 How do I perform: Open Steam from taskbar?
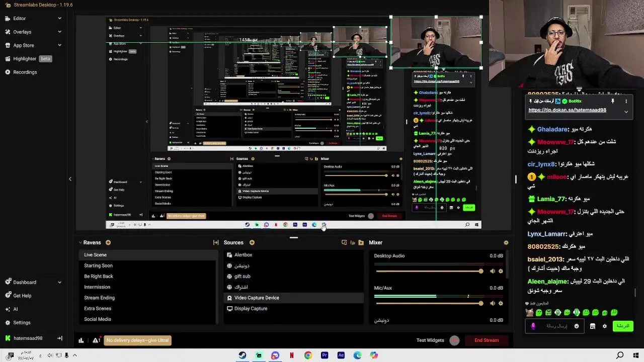pyautogui.click(x=243, y=355)
